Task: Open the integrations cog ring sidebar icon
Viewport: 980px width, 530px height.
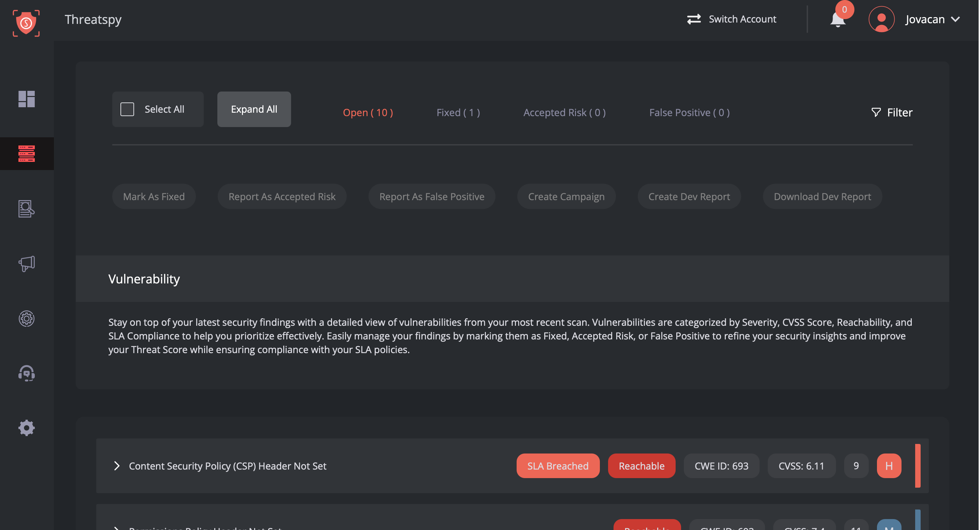Action: (x=27, y=318)
